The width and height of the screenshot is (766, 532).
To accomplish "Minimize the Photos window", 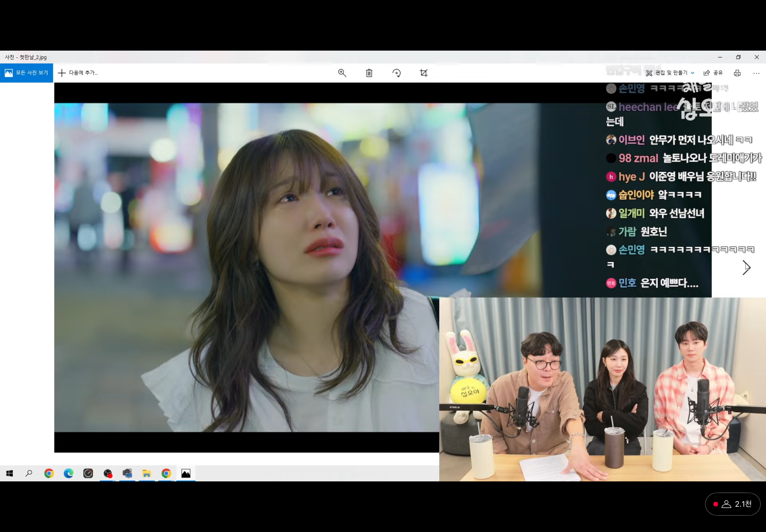I will [x=720, y=57].
